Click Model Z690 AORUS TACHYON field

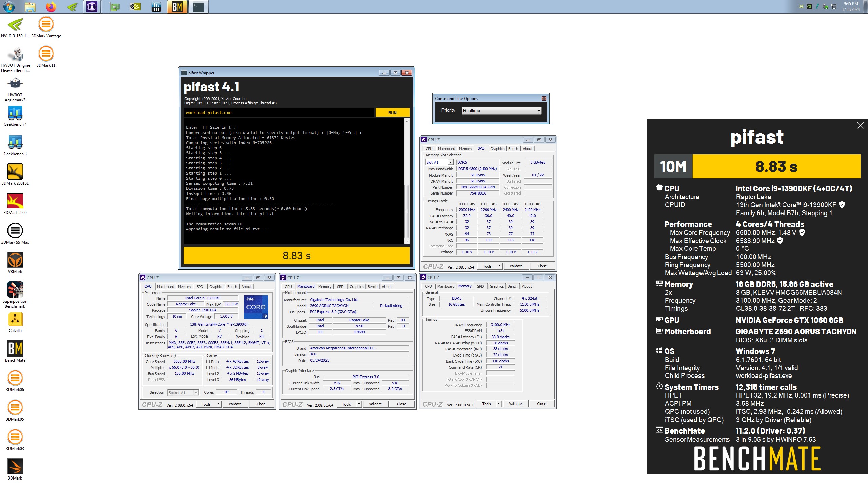(x=340, y=306)
